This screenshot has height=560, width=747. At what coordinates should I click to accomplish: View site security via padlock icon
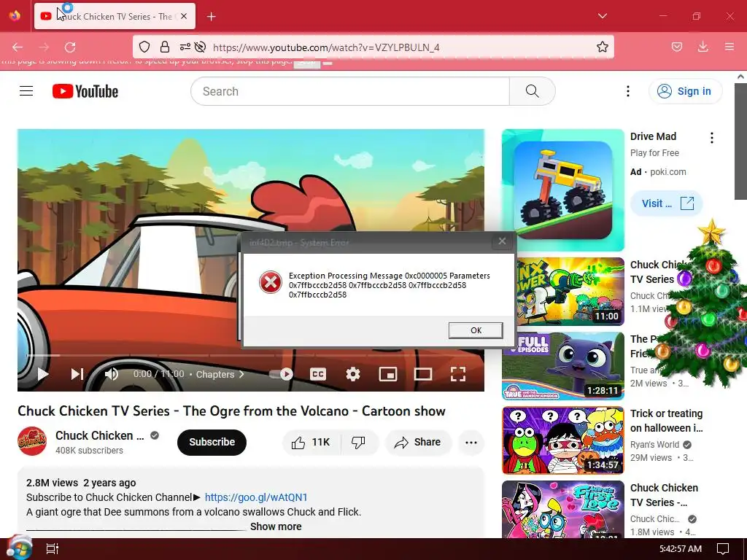165,47
